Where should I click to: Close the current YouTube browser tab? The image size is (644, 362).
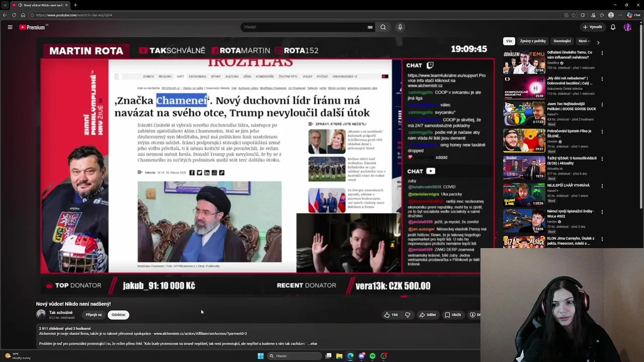point(66,5)
